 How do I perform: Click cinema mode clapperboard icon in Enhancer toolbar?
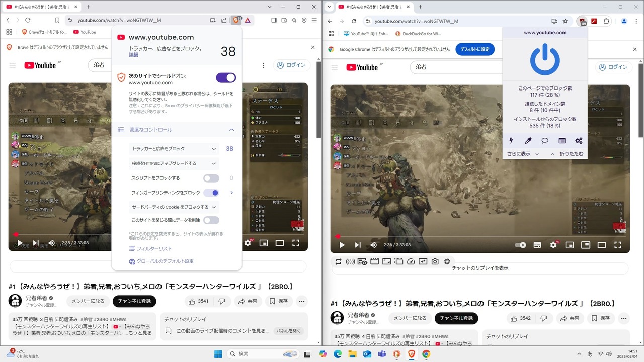pyautogui.click(x=374, y=262)
